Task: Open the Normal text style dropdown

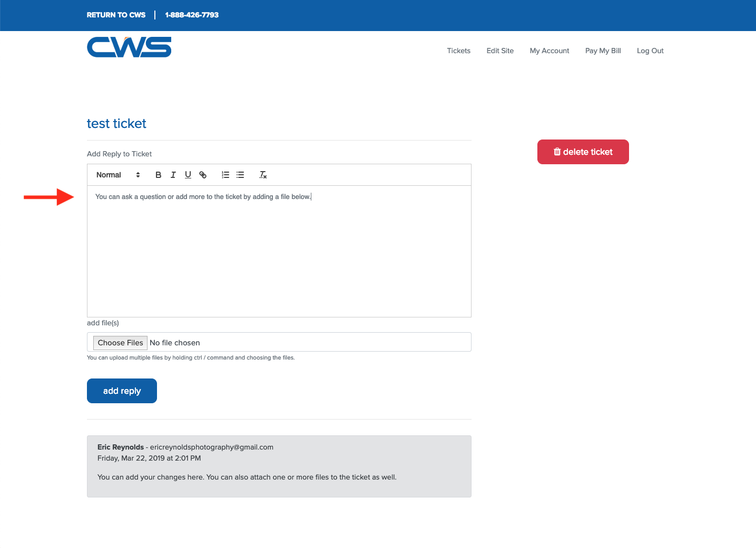Action: (x=118, y=175)
